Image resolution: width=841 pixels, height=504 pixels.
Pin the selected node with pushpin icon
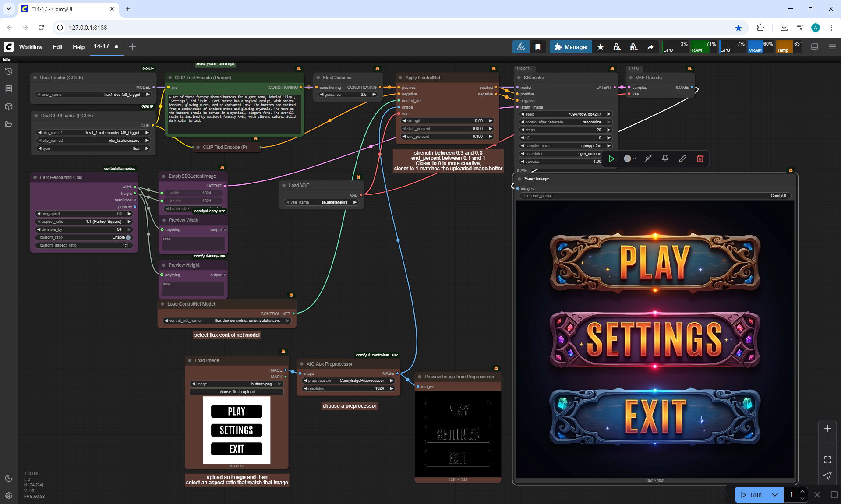coord(665,159)
